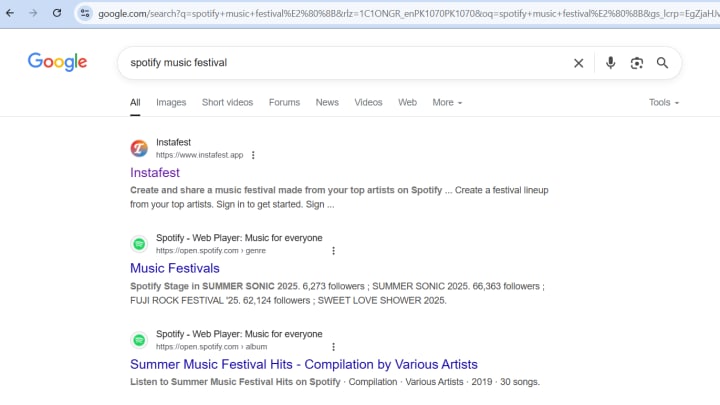Click Spotify Web Player site name above Music Festivals

(239, 238)
